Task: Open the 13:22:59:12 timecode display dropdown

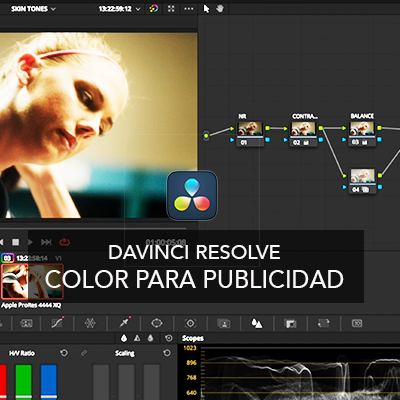Action: [x=119, y=9]
